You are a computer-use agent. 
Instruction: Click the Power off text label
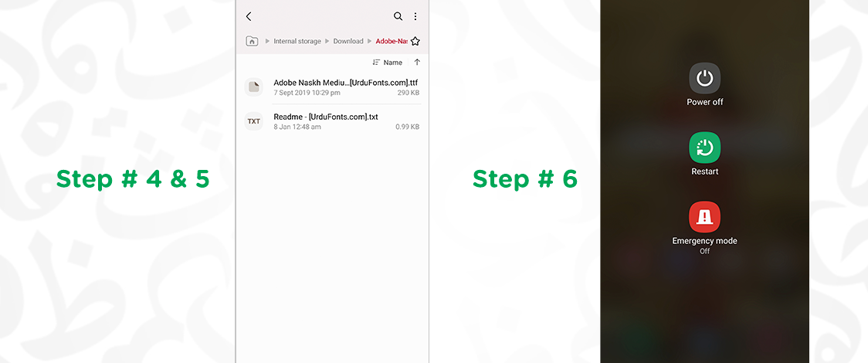coord(704,102)
